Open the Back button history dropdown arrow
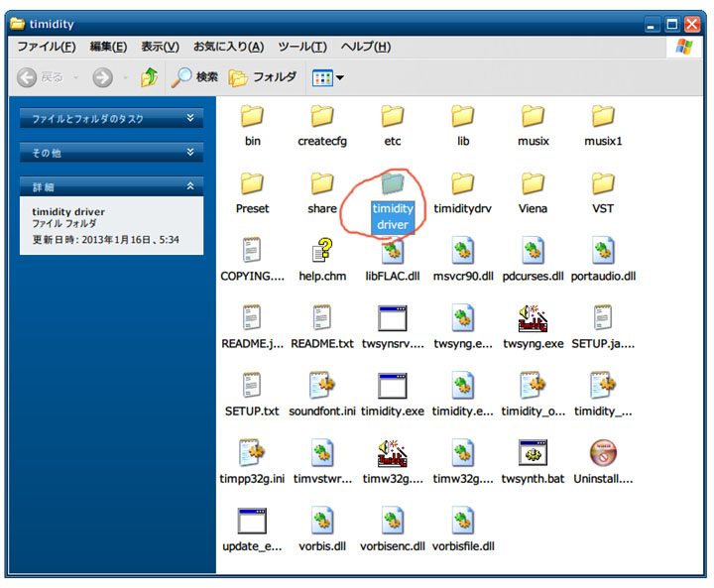Viewport: 714px width, 588px height. (x=76, y=78)
